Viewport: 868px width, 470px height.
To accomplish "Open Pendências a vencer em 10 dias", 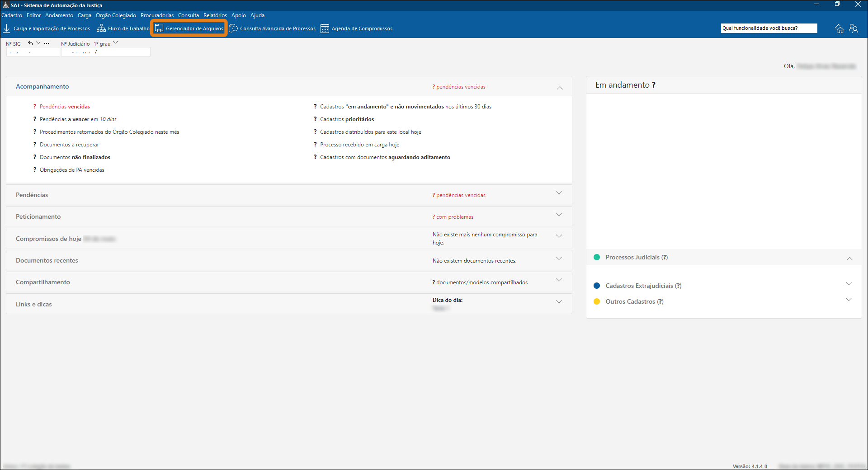I will pos(78,119).
